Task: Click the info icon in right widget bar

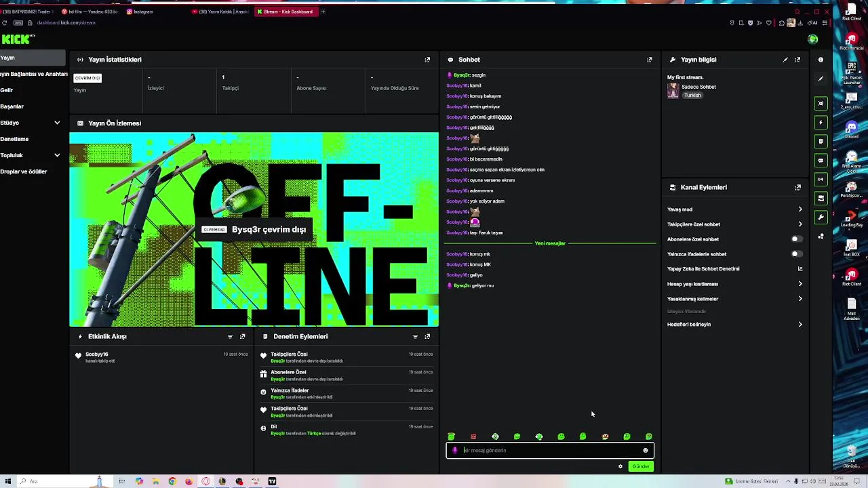Action: click(821, 60)
